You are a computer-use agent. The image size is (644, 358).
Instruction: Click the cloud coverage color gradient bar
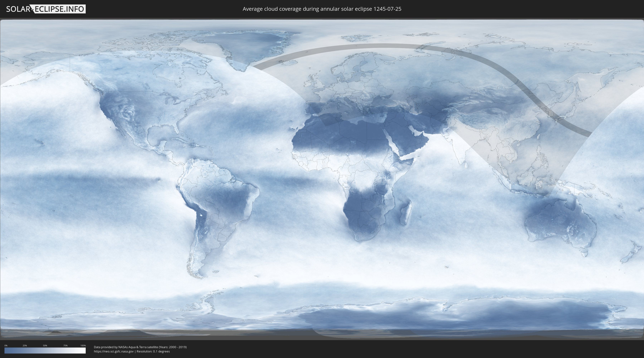point(45,350)
